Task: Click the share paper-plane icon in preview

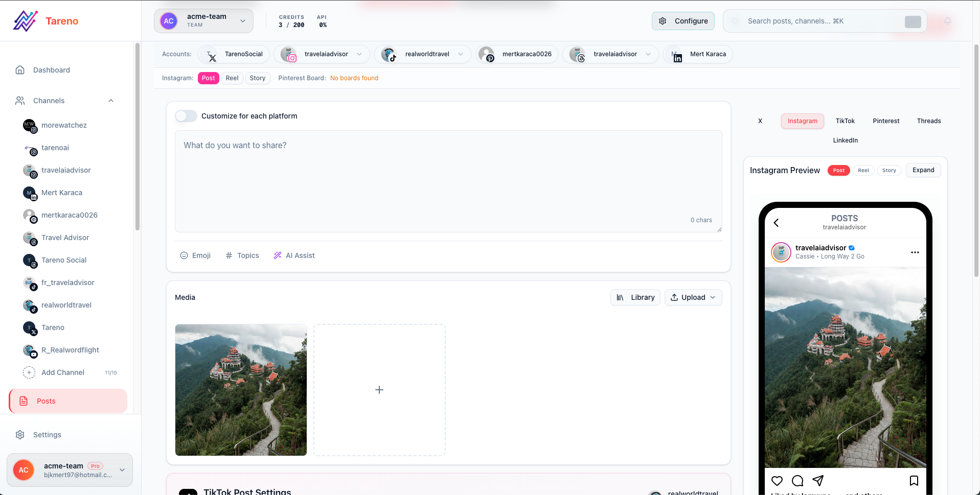Action: click(x=818, y=481)
